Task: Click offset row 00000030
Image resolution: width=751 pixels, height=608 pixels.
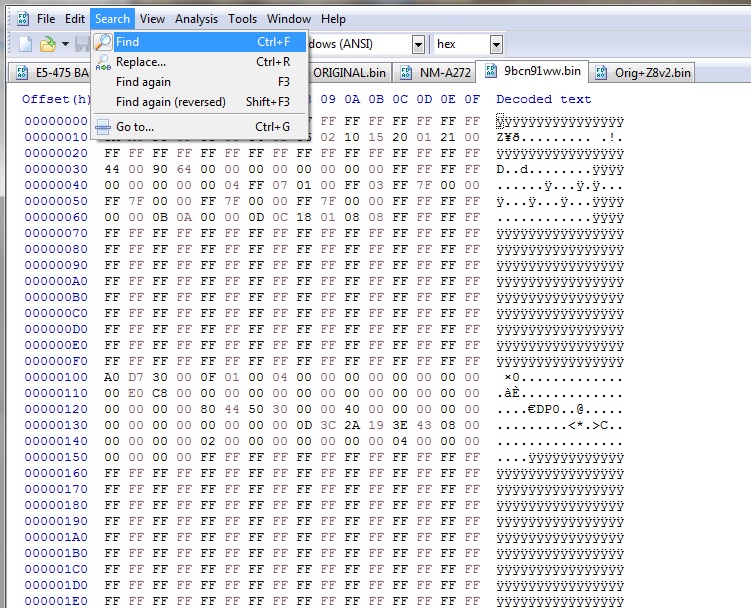Action: click(x=56, y=169)
